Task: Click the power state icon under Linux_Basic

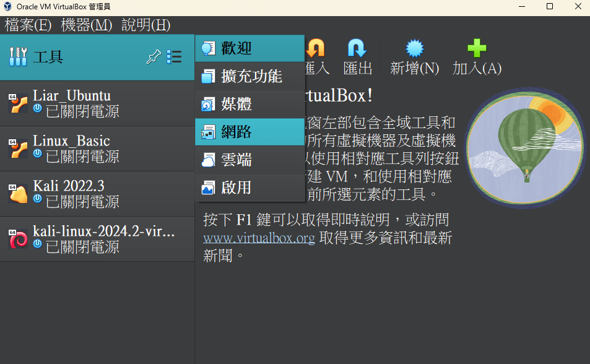Action: click(37, 154)
